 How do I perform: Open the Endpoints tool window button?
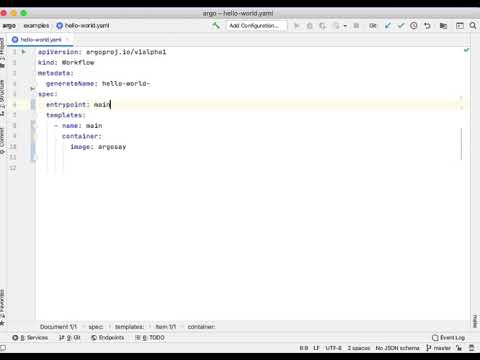108,338
